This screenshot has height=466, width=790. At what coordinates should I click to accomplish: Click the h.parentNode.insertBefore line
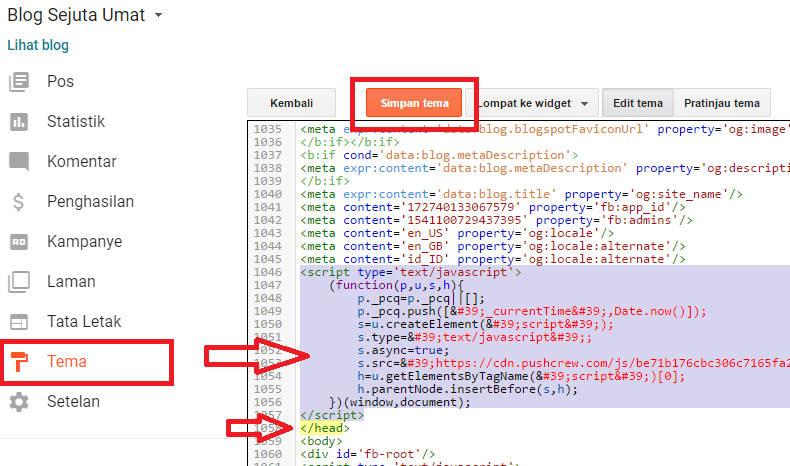(468, 389)
